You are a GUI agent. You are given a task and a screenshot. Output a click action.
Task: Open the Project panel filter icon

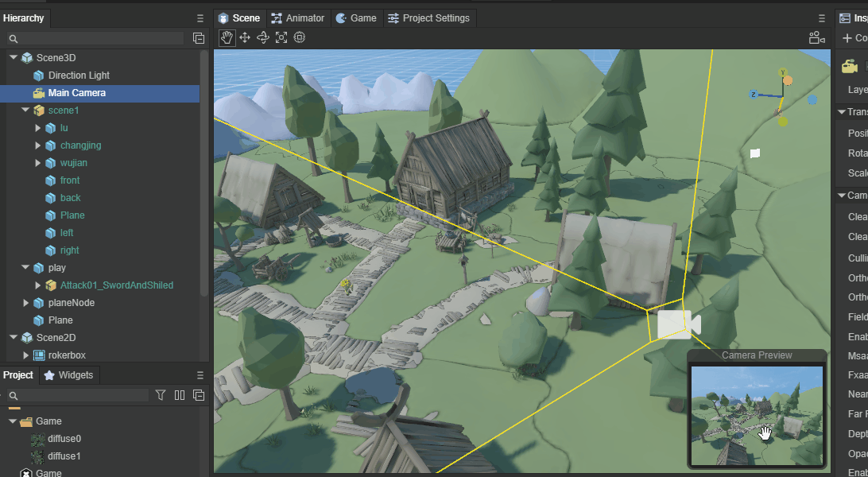[161, 395]
